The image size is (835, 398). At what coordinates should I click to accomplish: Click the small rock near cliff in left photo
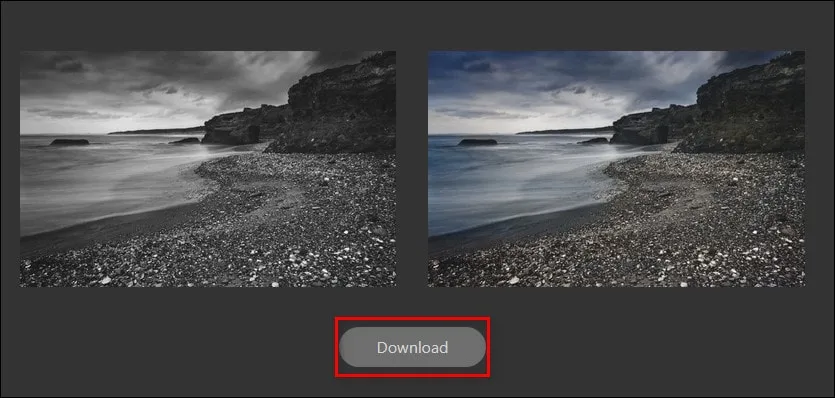pos(184,141)
